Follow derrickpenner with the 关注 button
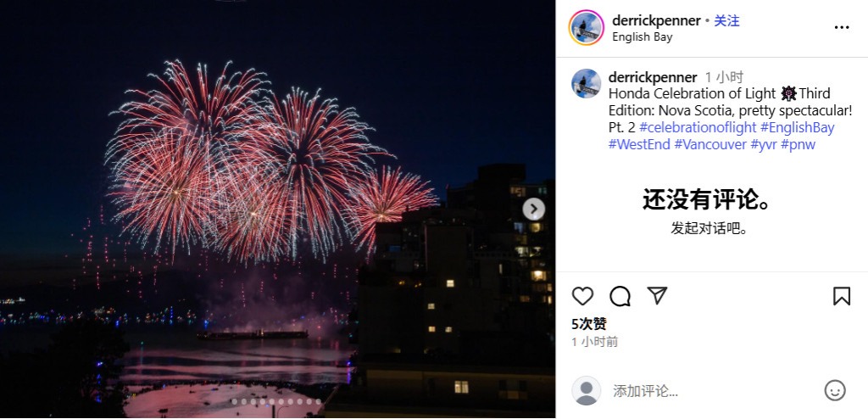The image size is (868, 419). click(726, 21)
